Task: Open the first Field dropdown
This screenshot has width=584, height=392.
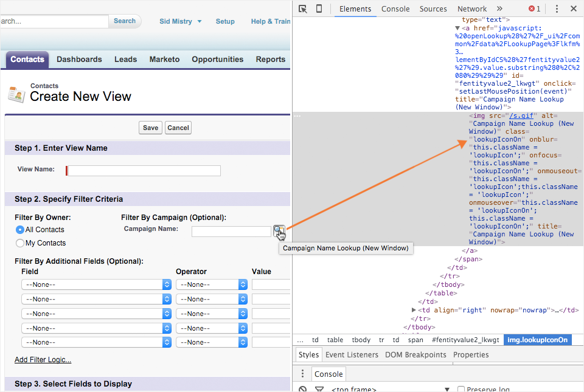Action: click(x=96, y=284)
